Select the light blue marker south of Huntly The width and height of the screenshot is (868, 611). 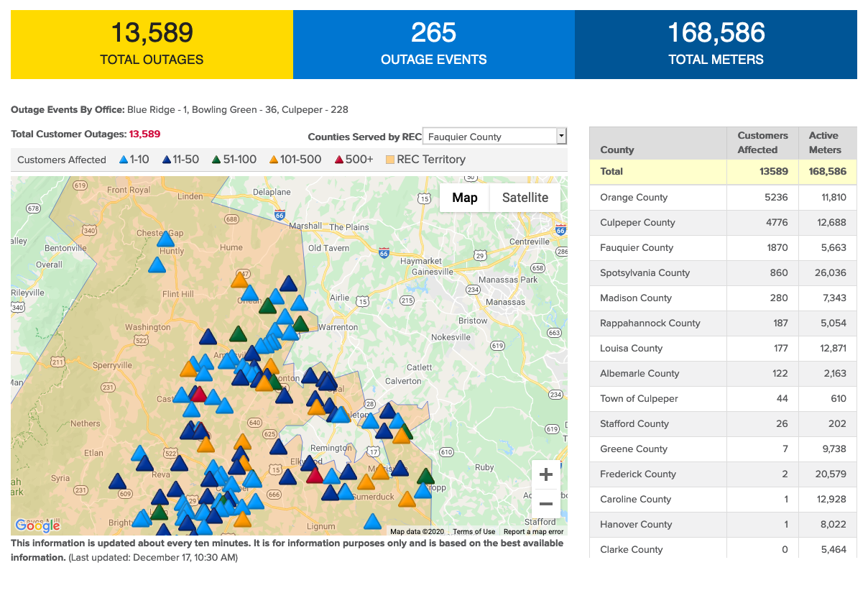coord(157,265)
